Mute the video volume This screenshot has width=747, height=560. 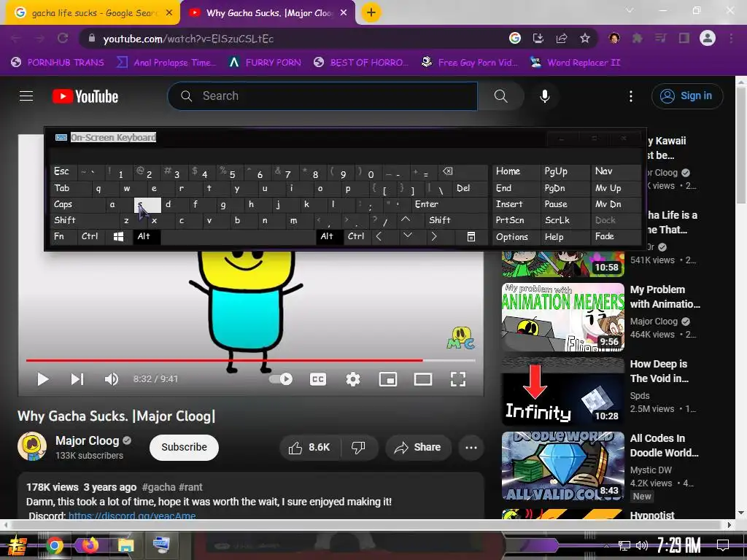coord(112,379)
